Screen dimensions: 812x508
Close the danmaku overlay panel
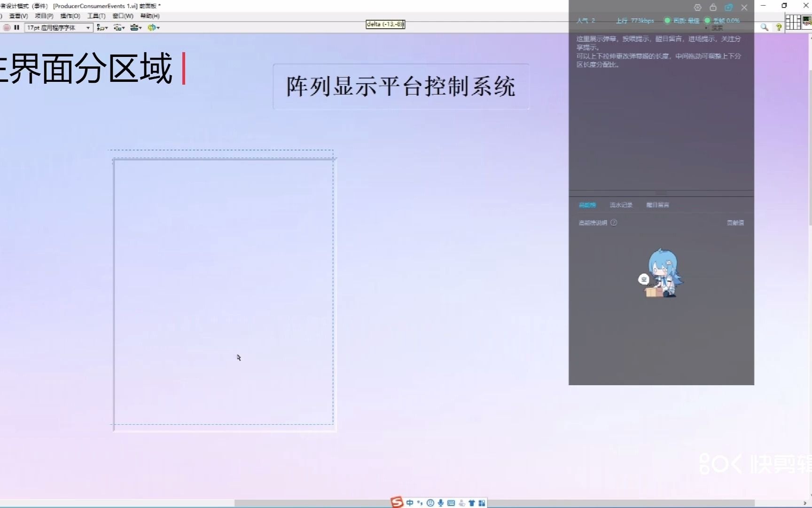coord(744,8)
